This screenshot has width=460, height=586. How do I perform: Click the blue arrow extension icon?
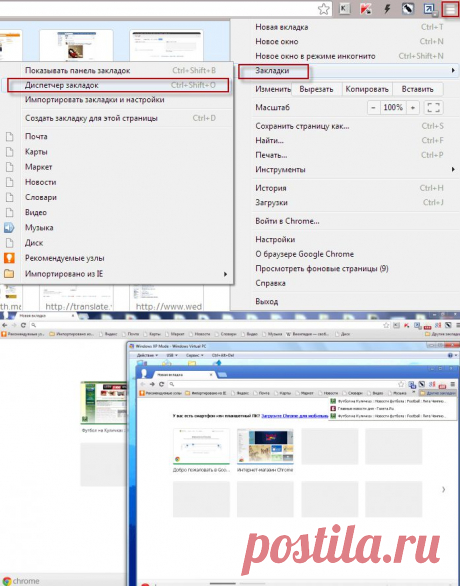point(429,9)
